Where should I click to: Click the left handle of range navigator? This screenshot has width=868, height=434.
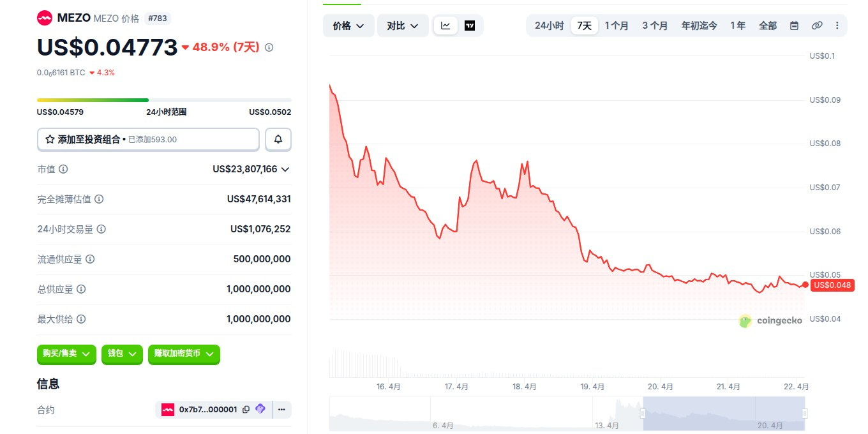pos(643,414)
